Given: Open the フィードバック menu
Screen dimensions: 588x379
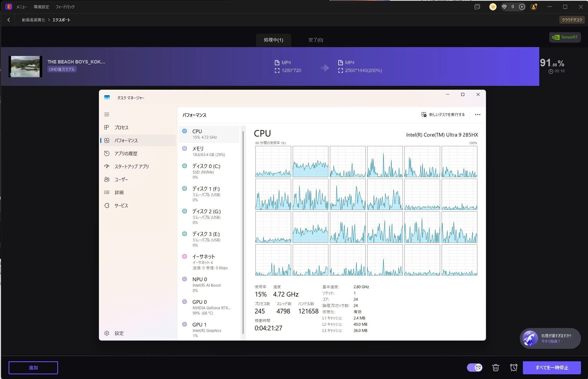Looking at the screenshot, I should click(x=65, y=7).
